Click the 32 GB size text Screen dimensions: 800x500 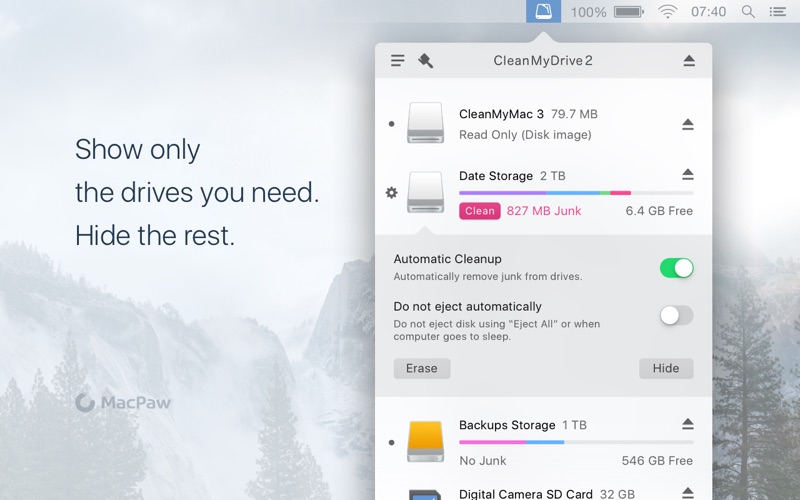617,494
